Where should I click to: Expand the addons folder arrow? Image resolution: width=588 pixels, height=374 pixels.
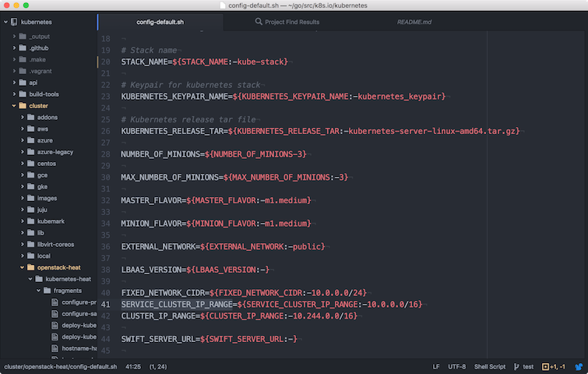point(22,118)
